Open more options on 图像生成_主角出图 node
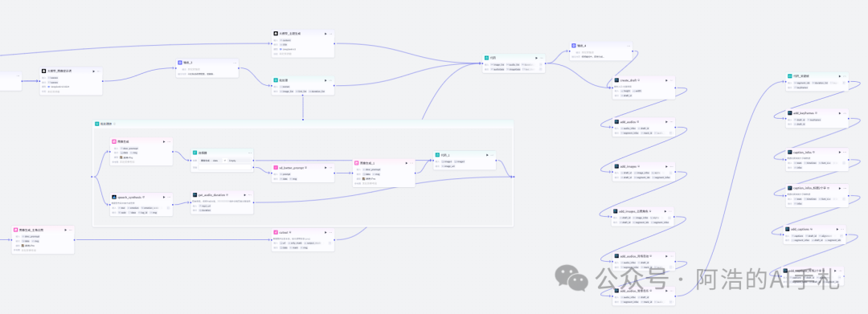 pos(71,230)
